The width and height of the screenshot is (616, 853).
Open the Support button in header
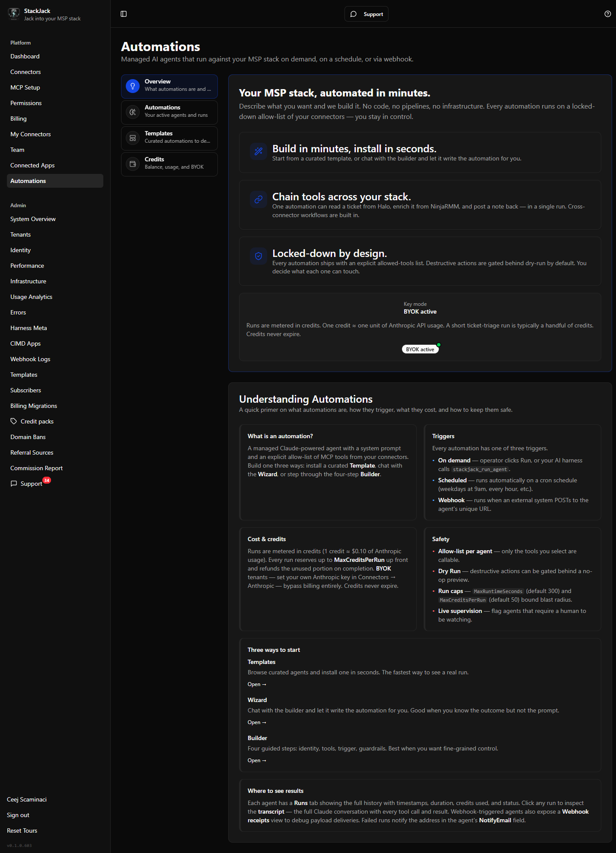pos(367,14)
